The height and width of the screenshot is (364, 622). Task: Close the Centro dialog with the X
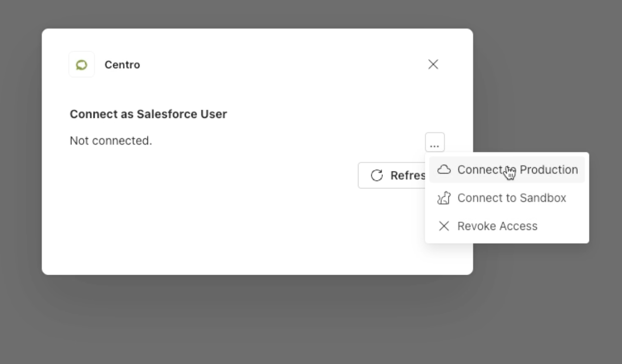433,65
